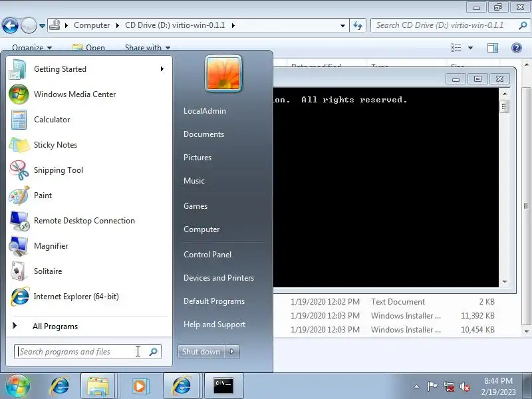Expand the Computer breadcrumb arrow
The image size is (532, 399).
point(118,25)
